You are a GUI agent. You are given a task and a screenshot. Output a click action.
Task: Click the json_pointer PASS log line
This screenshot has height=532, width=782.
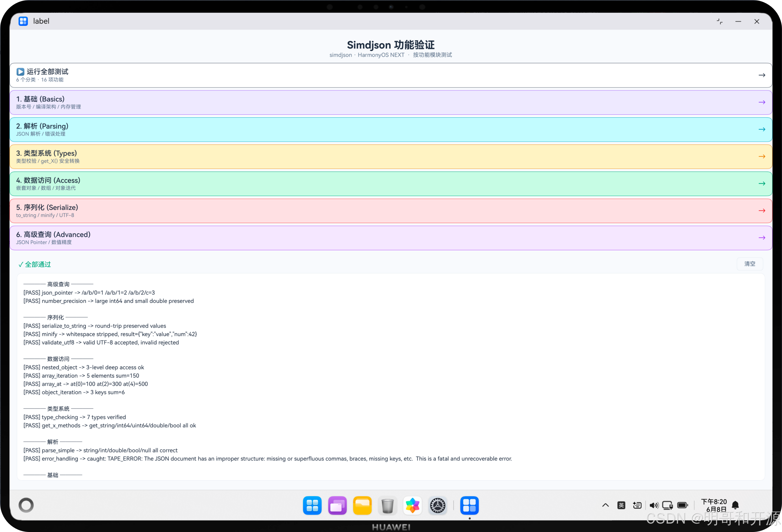pos(89,293)
